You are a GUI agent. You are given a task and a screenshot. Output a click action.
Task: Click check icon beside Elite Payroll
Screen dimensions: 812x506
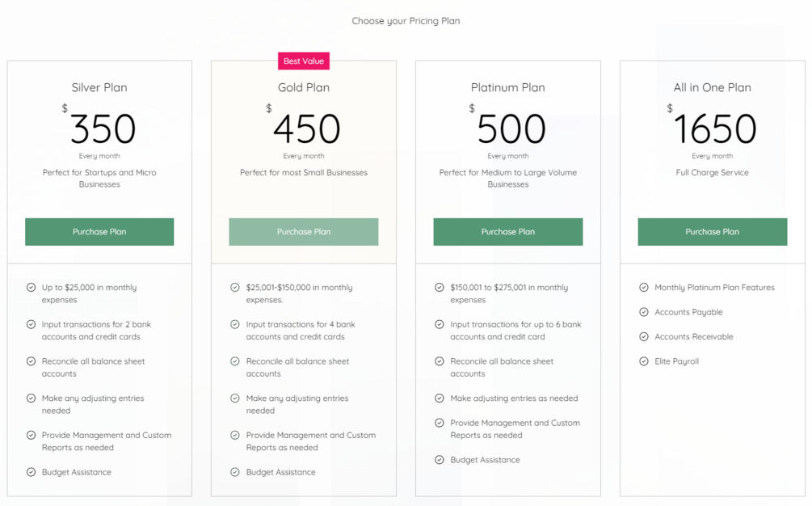pyautogui.click(x=644, y=361)
